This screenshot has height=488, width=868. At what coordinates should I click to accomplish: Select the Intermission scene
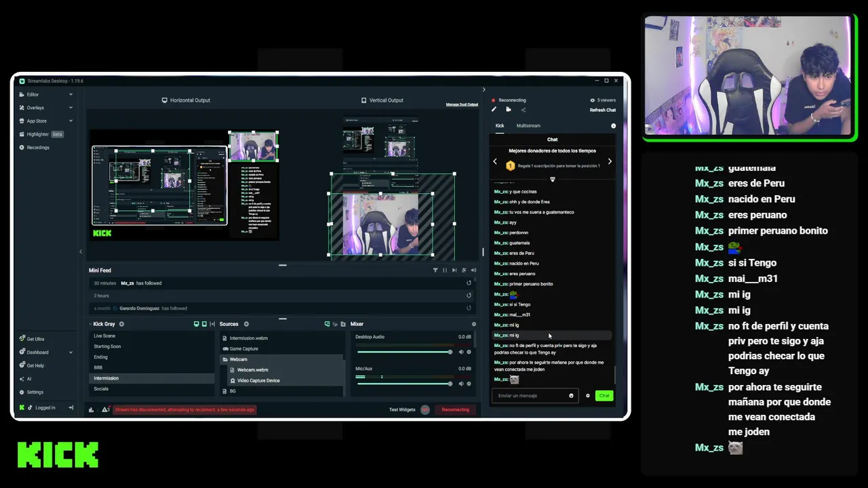click(x=152, y=378)
